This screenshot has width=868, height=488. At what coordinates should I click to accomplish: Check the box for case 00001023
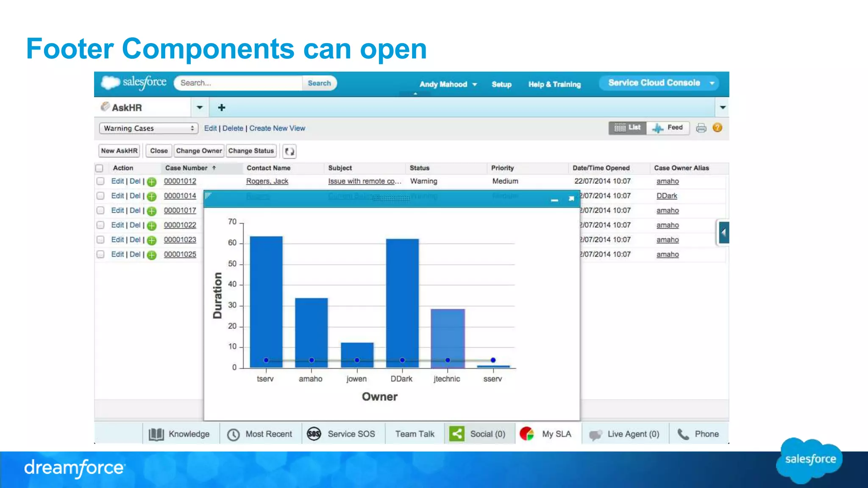coord(100,240)
